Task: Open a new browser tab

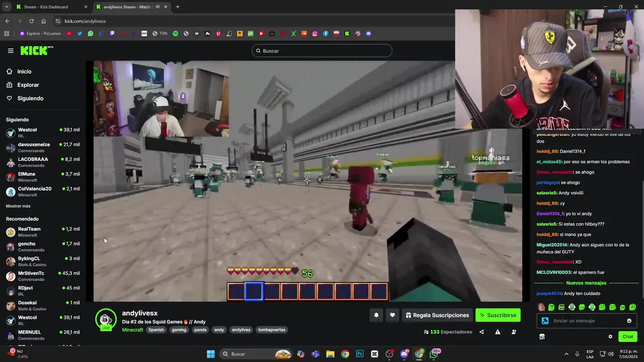Action: click(x=178, y=7)
